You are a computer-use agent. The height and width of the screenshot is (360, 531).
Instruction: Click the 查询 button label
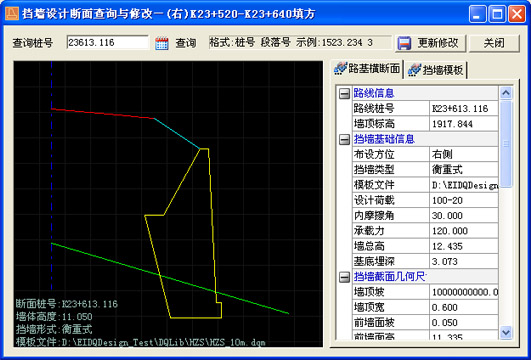186,43
